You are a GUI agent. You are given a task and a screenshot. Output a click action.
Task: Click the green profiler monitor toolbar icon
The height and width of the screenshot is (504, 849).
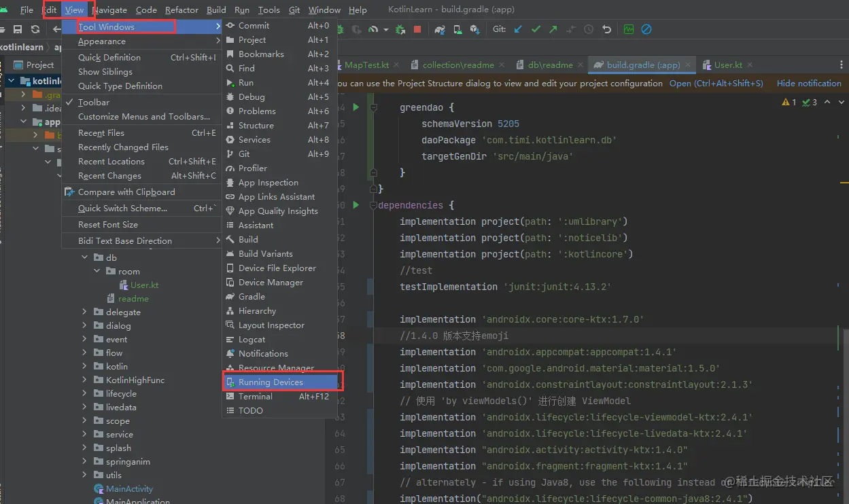629,30
